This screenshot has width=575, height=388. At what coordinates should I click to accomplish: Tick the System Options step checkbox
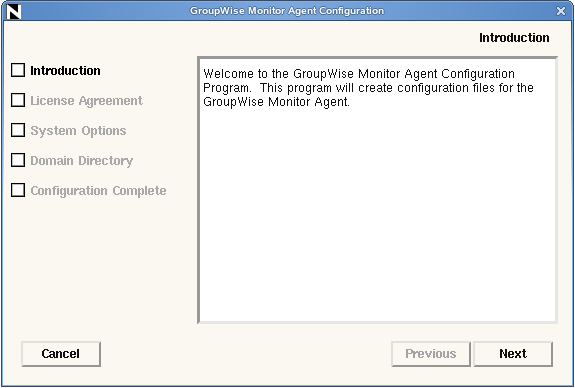coord(18,130)
